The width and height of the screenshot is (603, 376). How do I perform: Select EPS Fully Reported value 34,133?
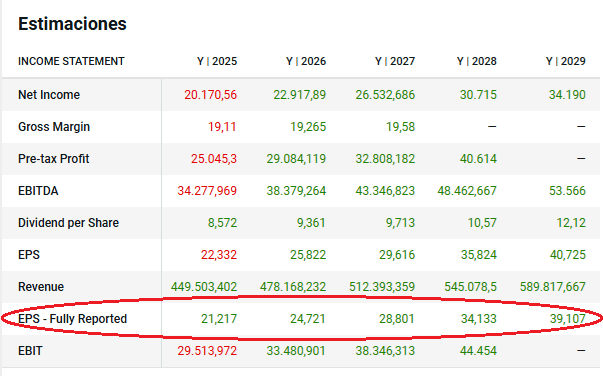coord(479,319)
